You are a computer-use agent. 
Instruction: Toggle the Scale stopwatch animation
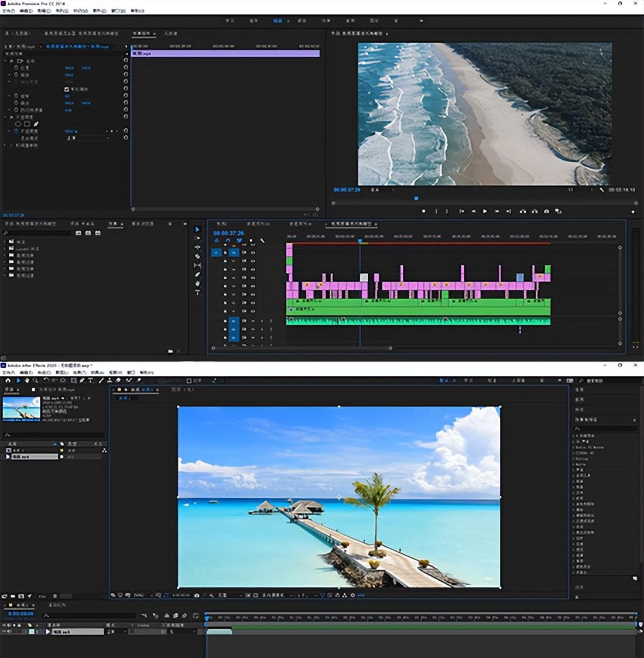pyautogui.click(x=16, y=75)
